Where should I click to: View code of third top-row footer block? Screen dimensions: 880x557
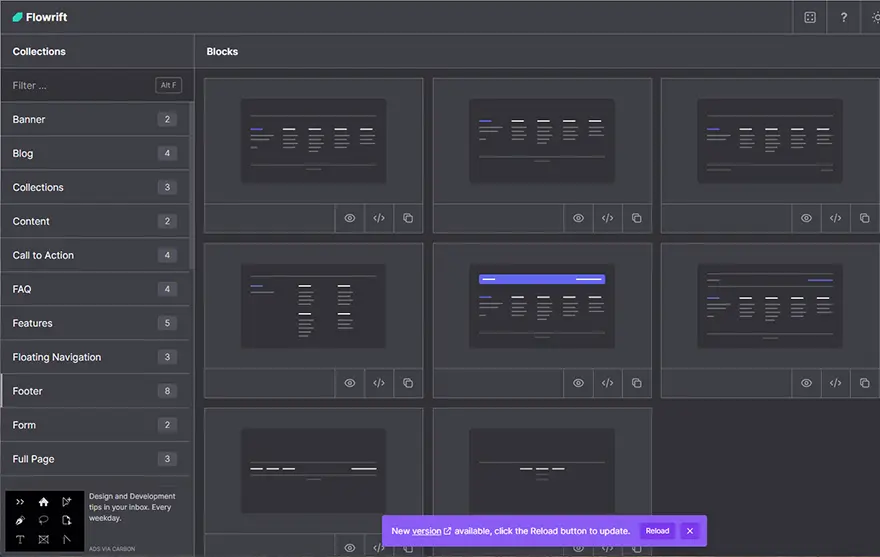835,218
